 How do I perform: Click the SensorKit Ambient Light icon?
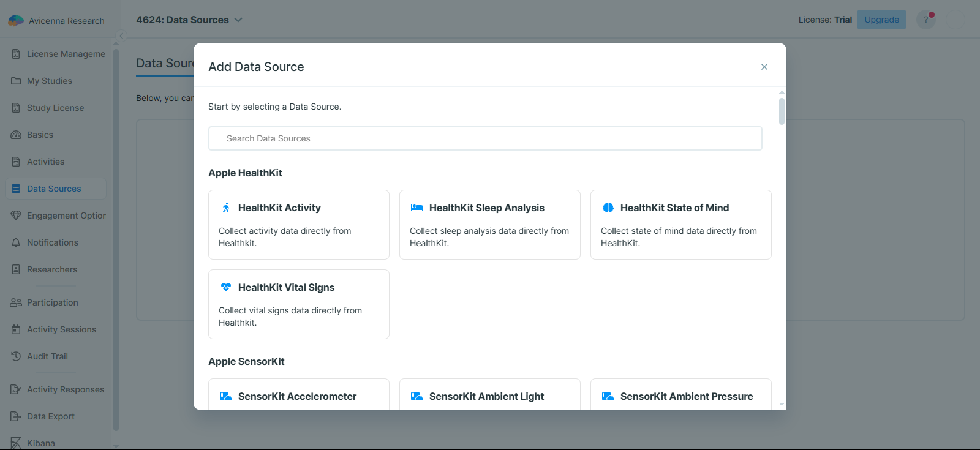417,396
